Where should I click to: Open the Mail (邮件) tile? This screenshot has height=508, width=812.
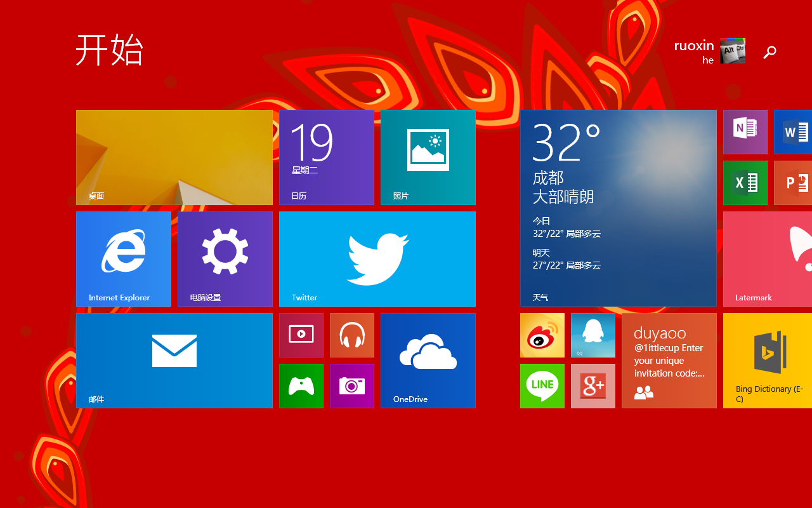click(x=174, y=361)
